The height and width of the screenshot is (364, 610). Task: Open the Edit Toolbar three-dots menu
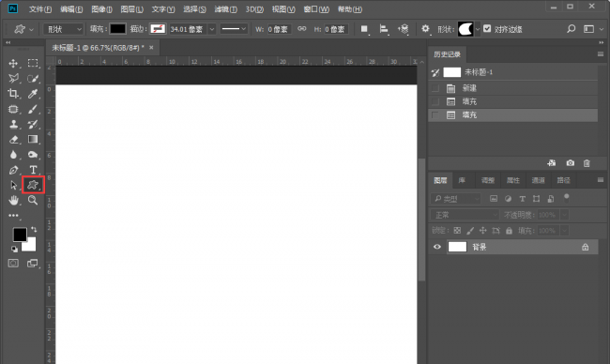click(x=13, y=216)
